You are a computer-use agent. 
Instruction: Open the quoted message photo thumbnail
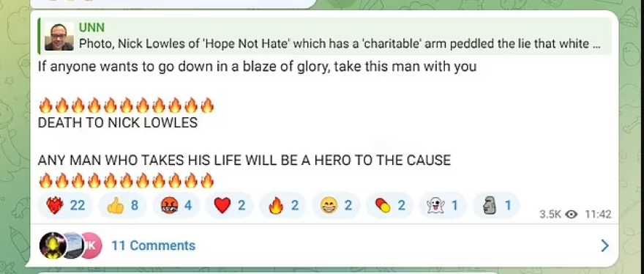[x=59, y=37]
